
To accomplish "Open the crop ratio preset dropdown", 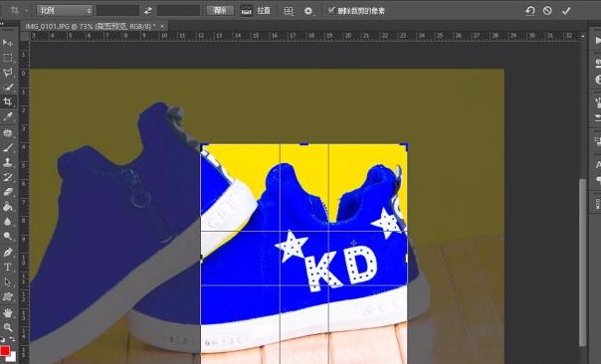I will (x=65, y=11).
